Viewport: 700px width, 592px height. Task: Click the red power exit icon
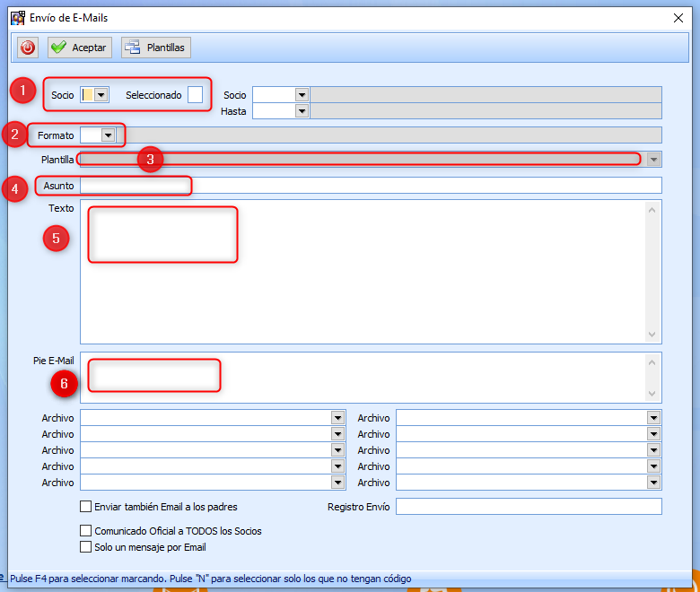coord(28,48)
